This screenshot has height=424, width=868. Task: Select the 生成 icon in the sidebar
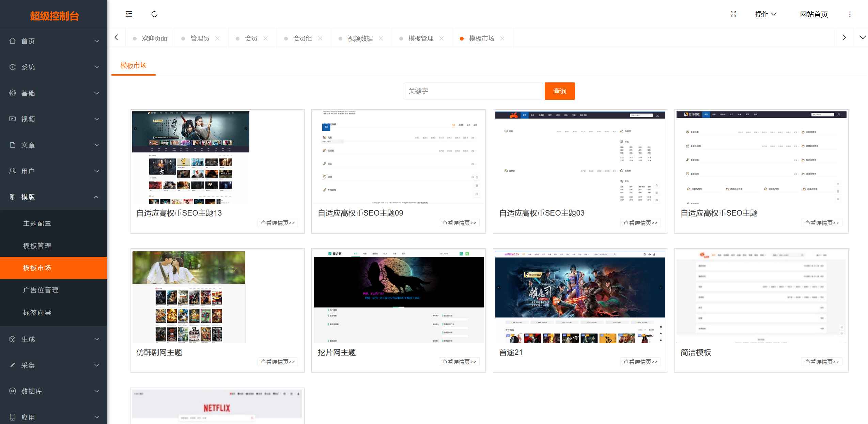tap(13, 339)
